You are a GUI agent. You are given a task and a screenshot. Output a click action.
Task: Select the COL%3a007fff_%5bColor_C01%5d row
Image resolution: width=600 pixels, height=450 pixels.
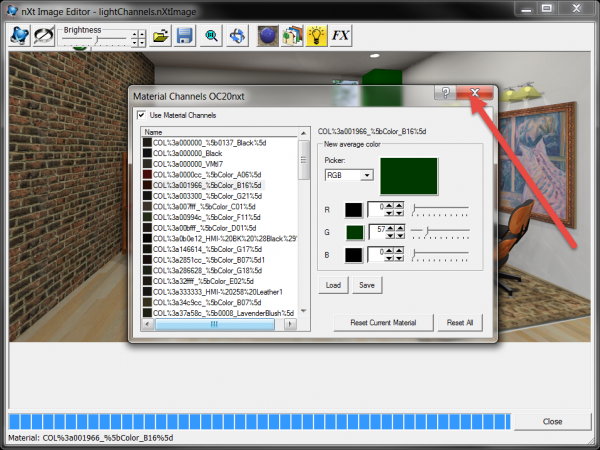pyautogui.click(x=220, y=207)
